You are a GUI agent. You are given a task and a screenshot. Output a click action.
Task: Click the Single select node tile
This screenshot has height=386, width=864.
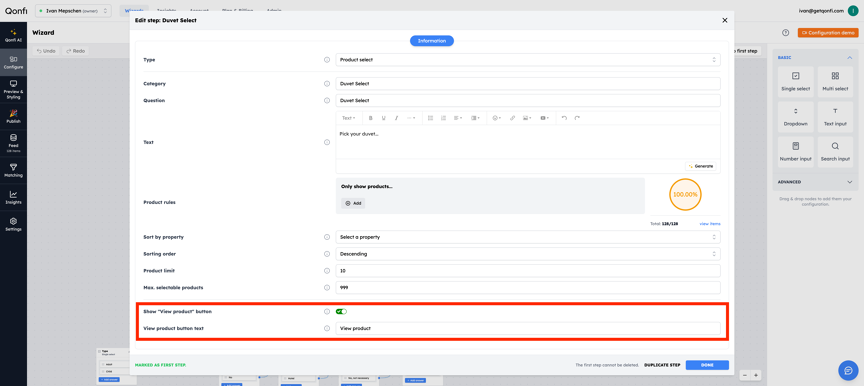[795, 81]
